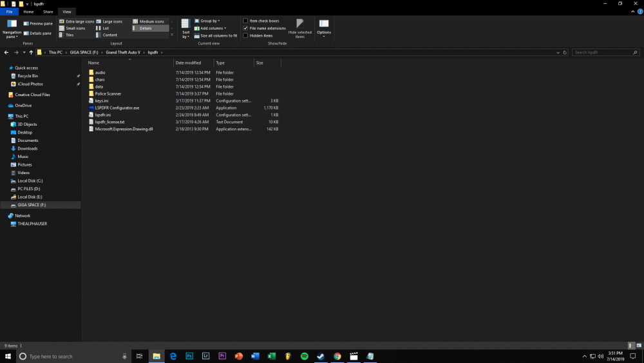Switch to the Home ribbon tab
Viewport: 644px width, 363px height.
coord(28,12)
